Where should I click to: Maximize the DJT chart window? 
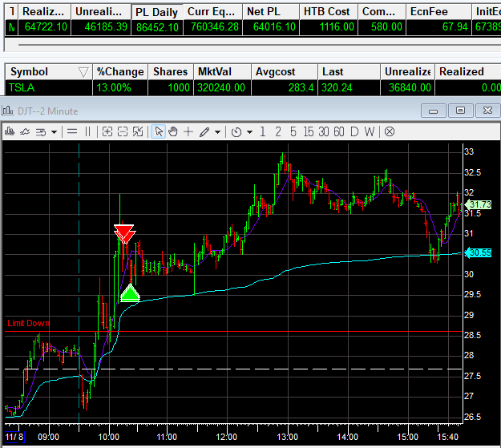click(460, 111)
